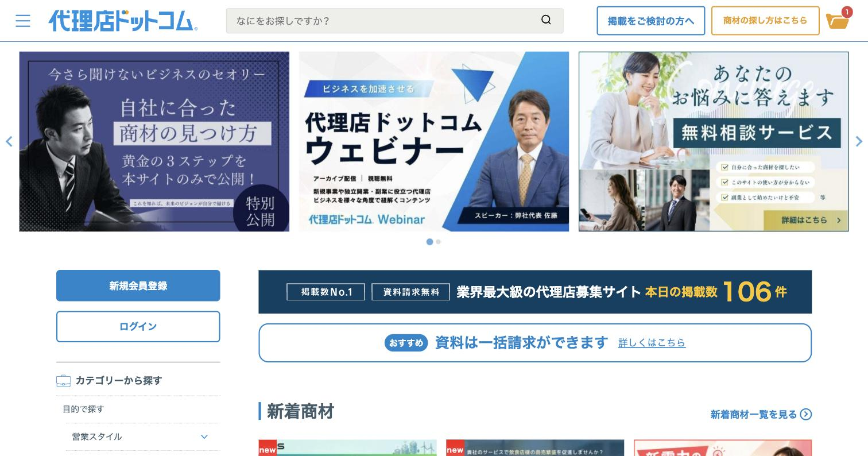Open the 詳しくはこちら link
This screenshot has height=456, width=868.
(652, 342)
